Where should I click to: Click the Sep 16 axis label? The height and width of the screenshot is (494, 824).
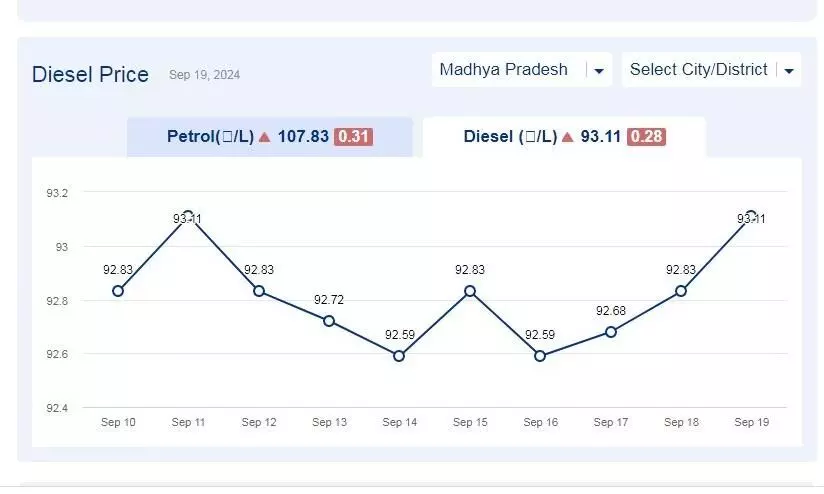540,422
